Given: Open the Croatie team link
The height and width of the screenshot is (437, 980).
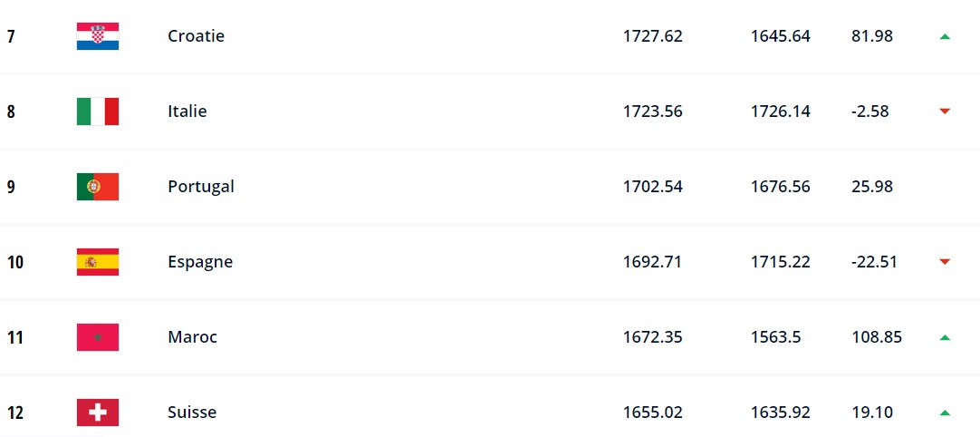Looking at the screenshot, I should click(x=196, y=36).
